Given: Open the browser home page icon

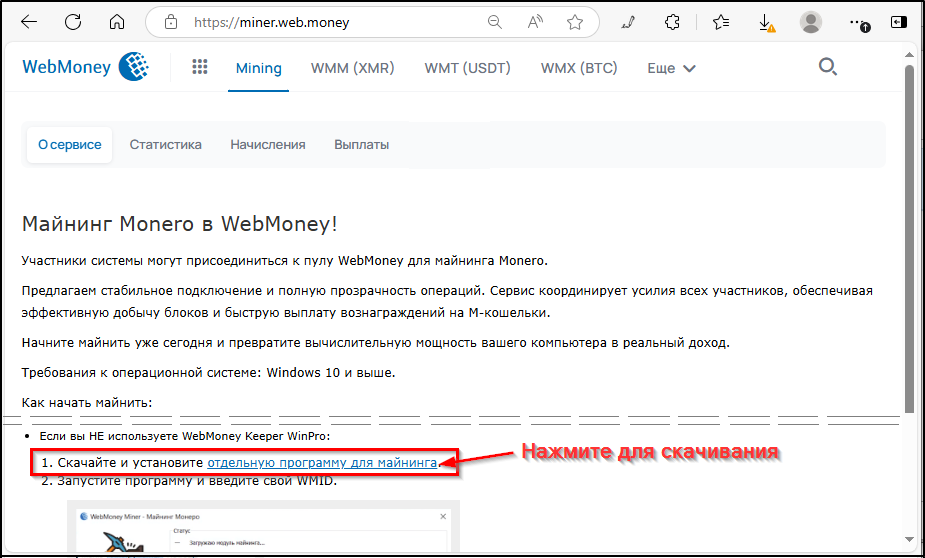Looking at the screenshot, I should pyautogui.click(x=117, y=22).
